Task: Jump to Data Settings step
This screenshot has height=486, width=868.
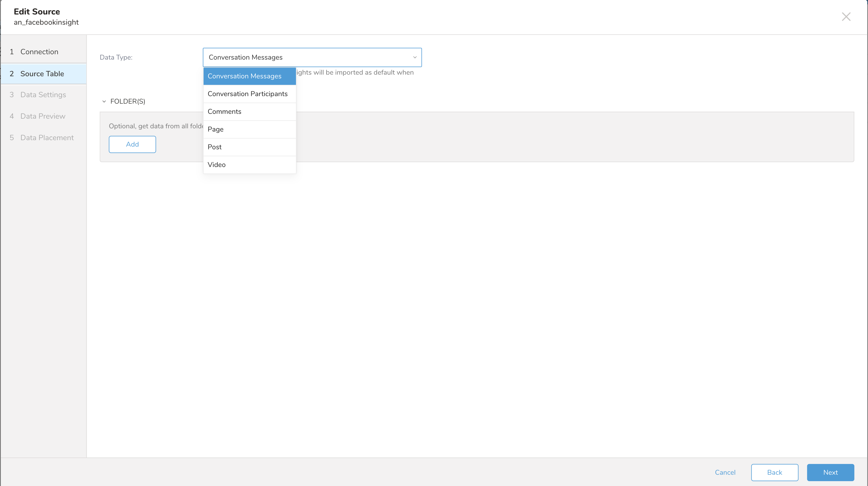Action: 43,95
